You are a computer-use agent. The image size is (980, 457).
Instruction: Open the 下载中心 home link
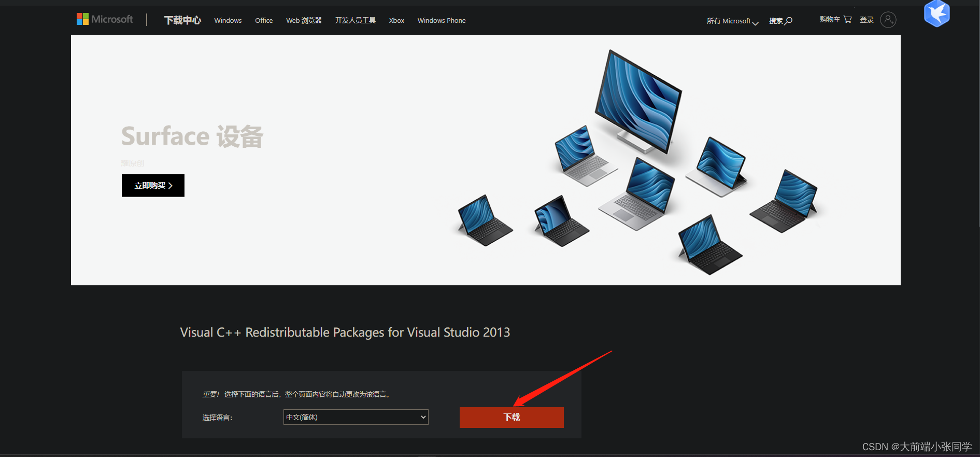(182, 20)
